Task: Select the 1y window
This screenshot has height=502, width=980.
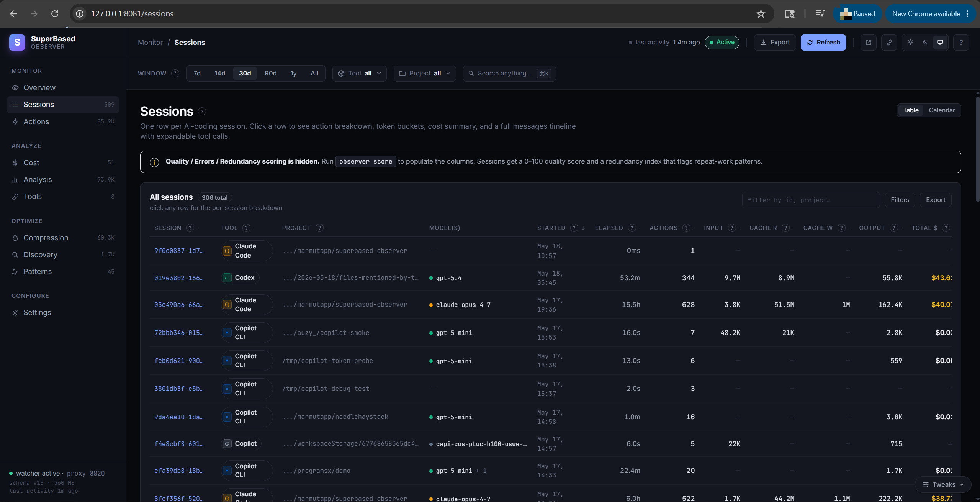Action: coord(294,73)
